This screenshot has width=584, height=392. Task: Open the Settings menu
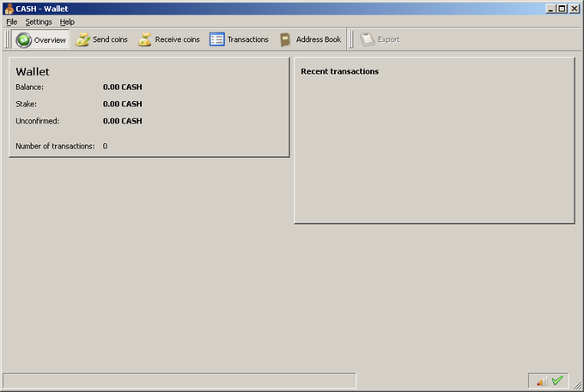(39, 22)
